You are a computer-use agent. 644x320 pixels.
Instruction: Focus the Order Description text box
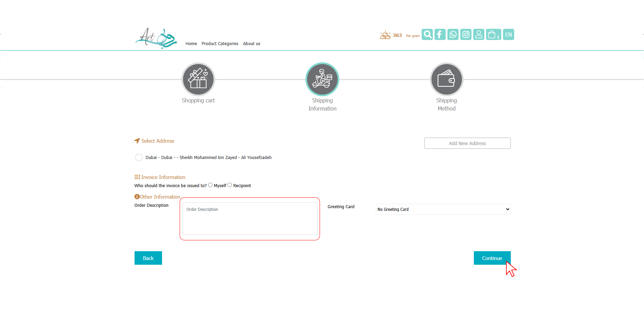pos(250,219)
